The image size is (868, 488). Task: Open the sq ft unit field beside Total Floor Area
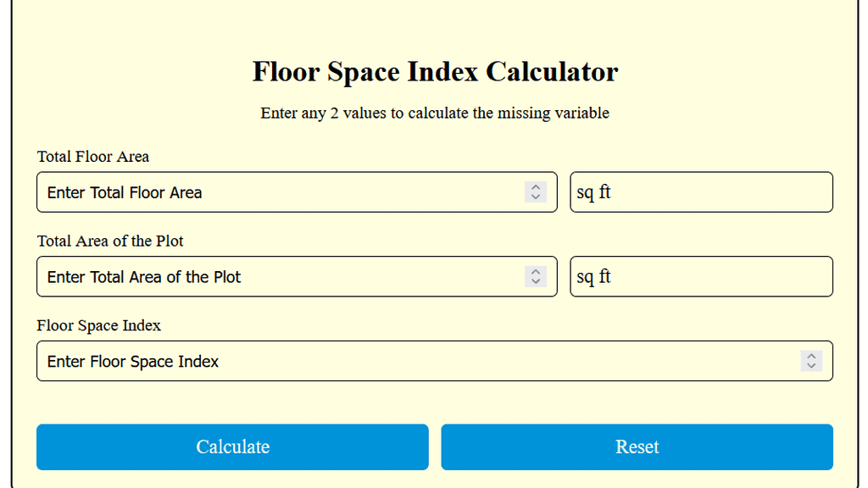[701, 191]
